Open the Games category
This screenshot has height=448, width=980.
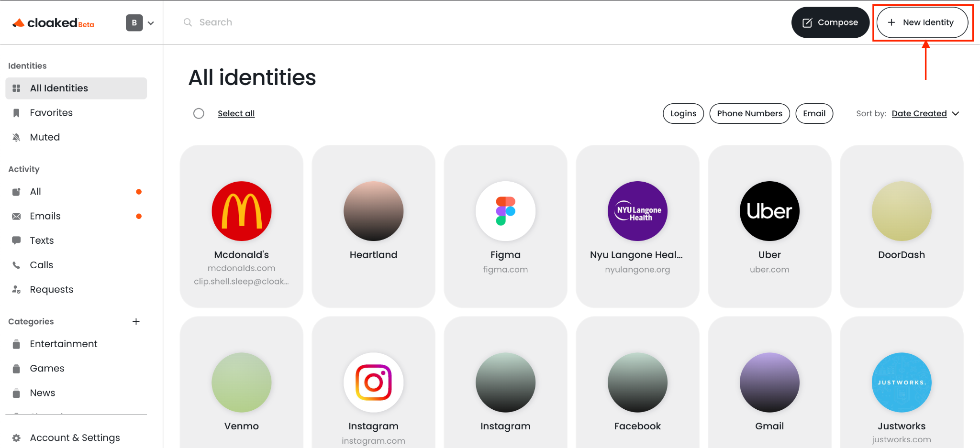pos(76,368)
